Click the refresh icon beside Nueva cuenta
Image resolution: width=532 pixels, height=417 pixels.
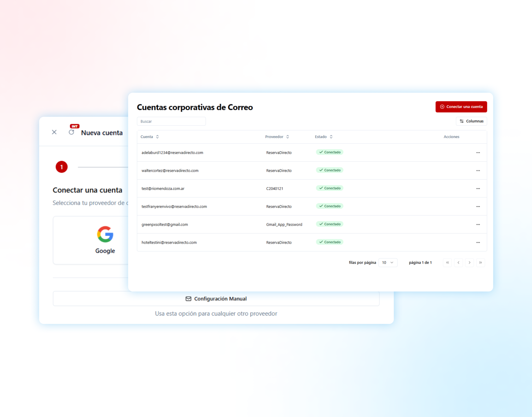pyautogui.click(x=71, y=132)
